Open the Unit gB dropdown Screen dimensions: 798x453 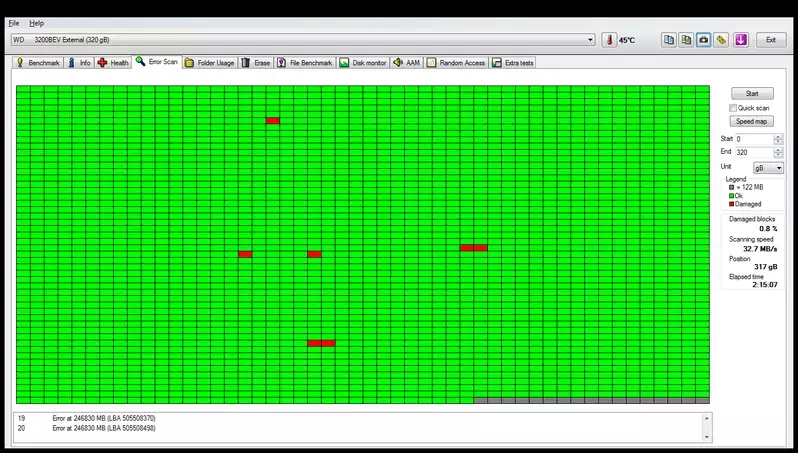coord(768,168)
